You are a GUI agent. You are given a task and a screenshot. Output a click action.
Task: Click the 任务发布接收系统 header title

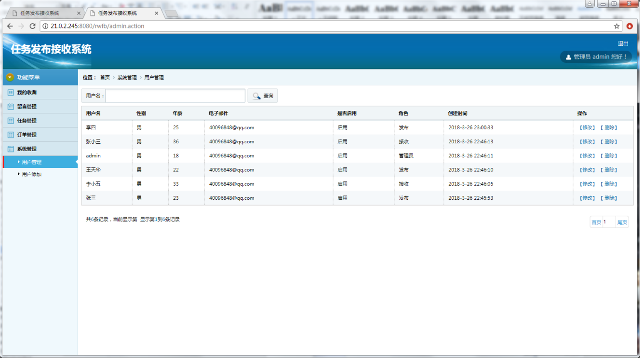(x=51, y=49)
